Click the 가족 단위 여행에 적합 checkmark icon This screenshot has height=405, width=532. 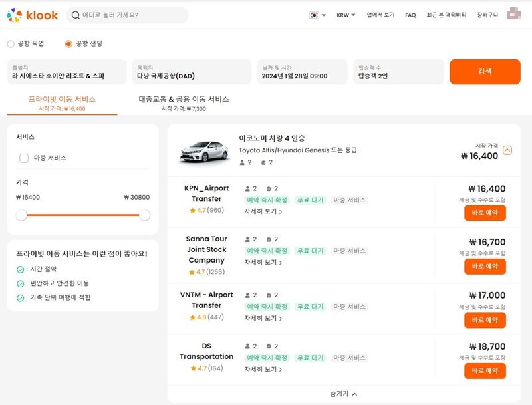pos(21,298)
